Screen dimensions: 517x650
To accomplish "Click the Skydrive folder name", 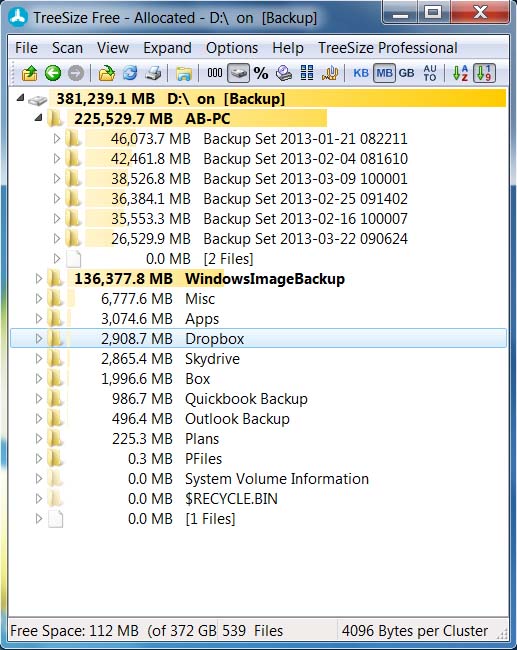I will (x=212, y=359).
